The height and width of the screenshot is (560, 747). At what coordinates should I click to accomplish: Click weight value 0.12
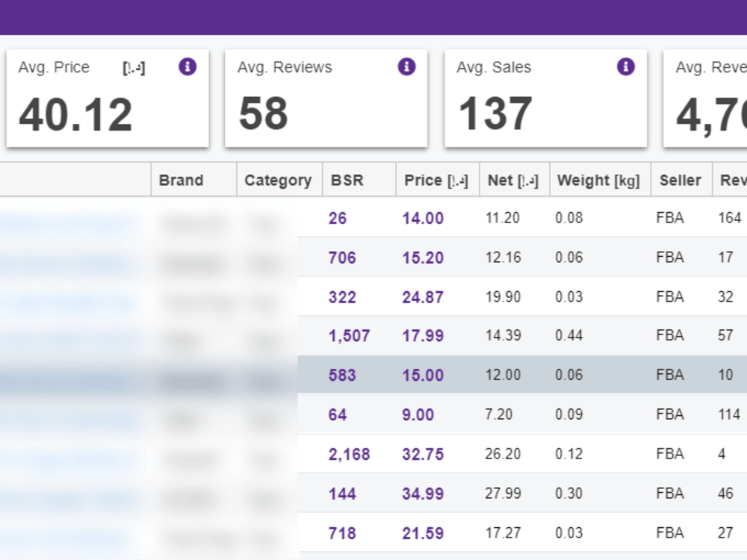568,453
